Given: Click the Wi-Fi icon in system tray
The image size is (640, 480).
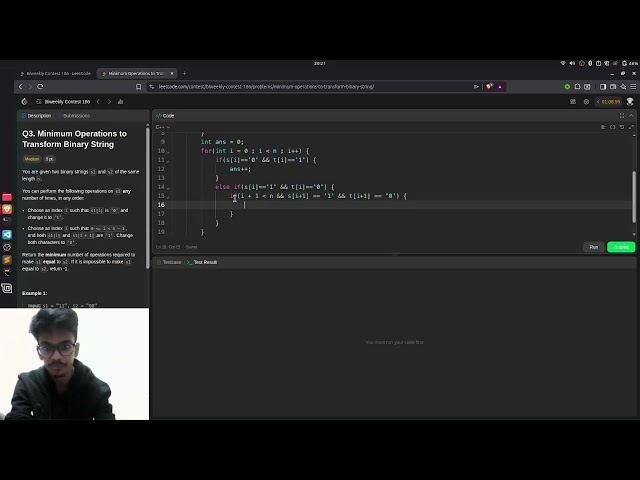Looking at the screenshot, I should (563, 63).
